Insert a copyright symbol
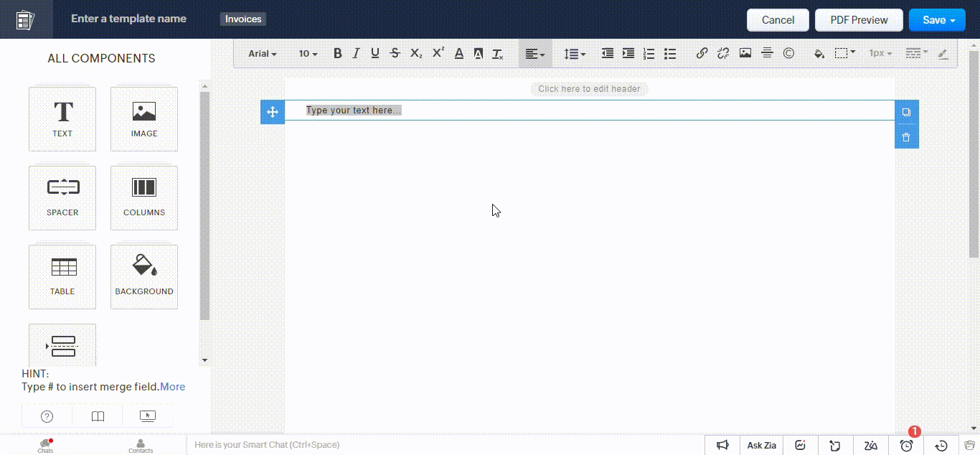 click(789, 53)
